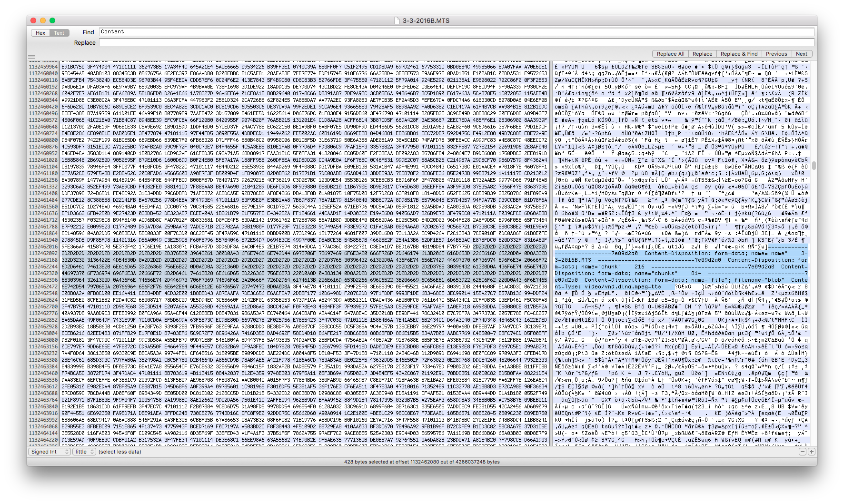Click line offset 1132460268
This screenshot has width=844, height=504.
(x=43, y=93)
